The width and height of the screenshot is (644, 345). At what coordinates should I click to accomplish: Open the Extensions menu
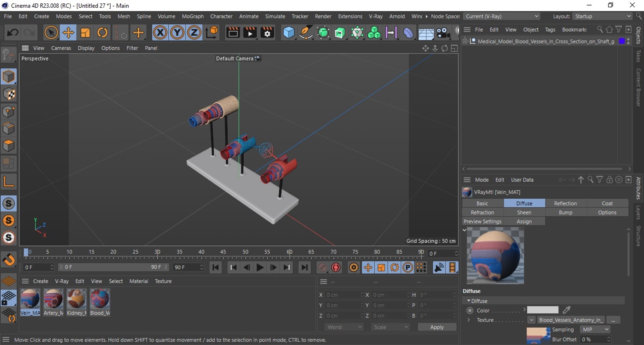click(x=350, y=16)
